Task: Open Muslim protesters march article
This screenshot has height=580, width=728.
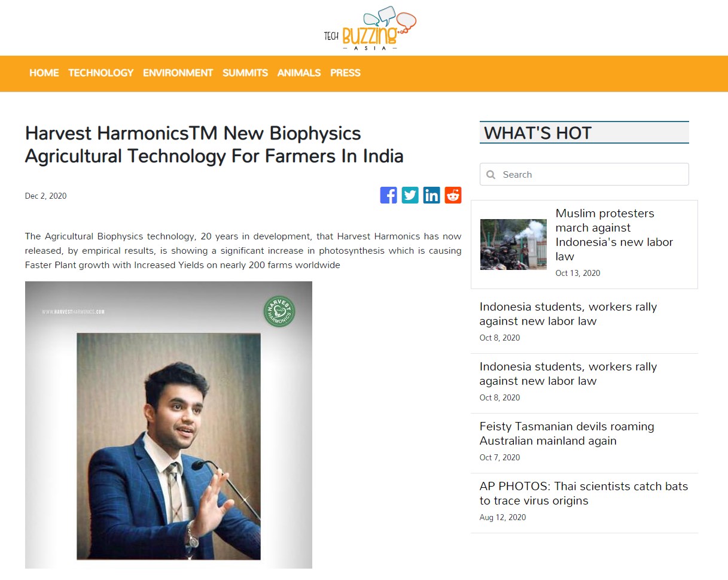Action: (x=614, y=235)
